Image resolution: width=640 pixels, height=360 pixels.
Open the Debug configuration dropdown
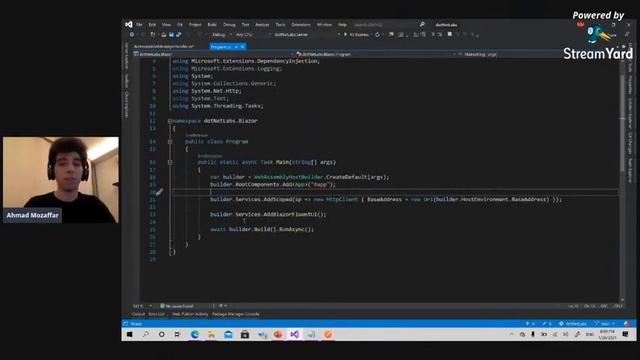click(x=221, y=35)
